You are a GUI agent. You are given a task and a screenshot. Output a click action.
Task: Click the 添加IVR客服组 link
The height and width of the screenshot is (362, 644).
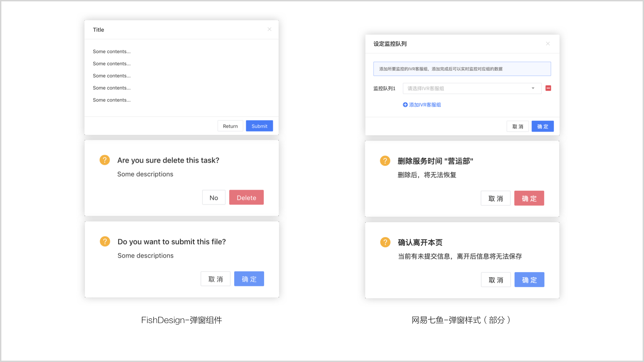click(424, 105)
